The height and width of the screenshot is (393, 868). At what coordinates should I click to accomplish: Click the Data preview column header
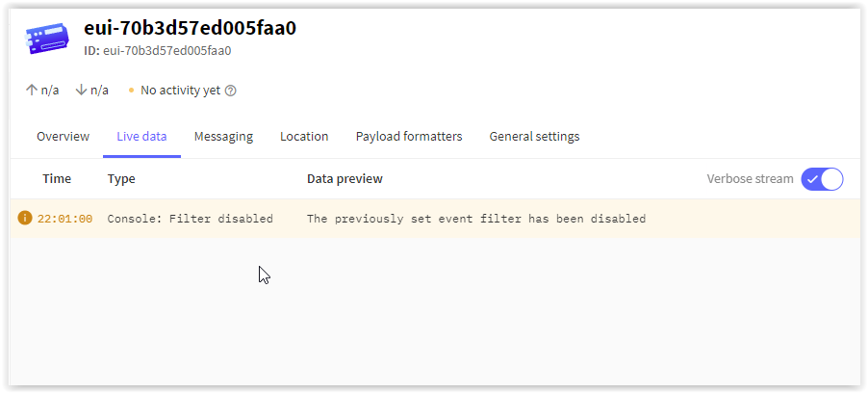click(x=345, y=179)
